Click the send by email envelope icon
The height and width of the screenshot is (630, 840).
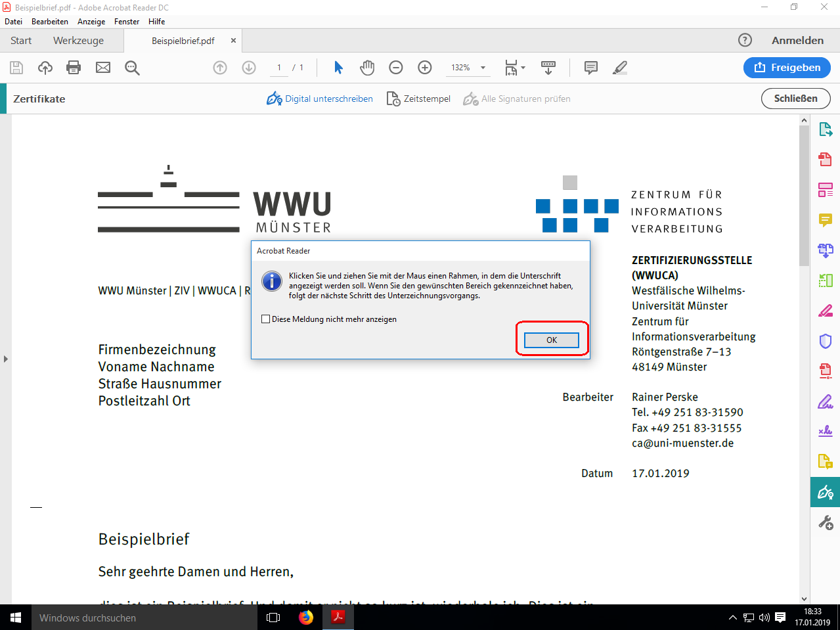(x=103, y=68)
